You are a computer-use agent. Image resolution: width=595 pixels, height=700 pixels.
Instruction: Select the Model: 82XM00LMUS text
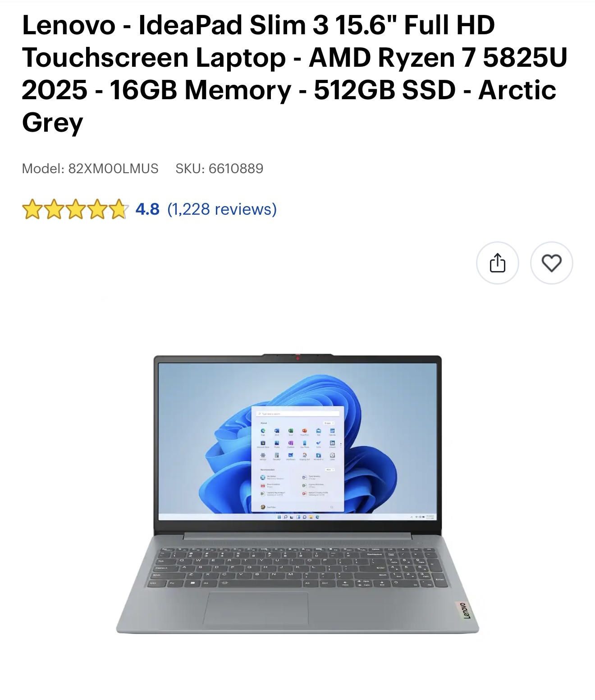90,169
